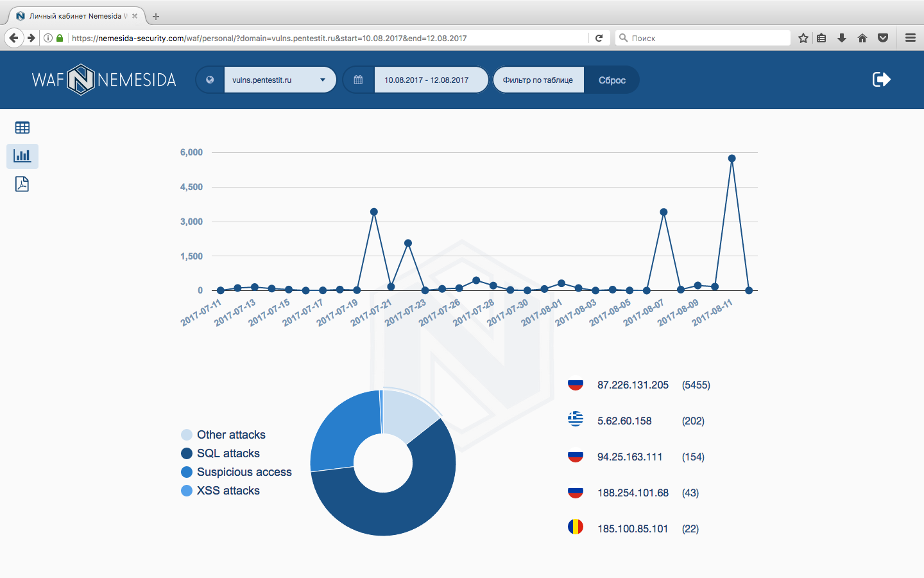Open the downloads arrow icon
Viewport: 924px width, 578px height.
coord(842,38)
